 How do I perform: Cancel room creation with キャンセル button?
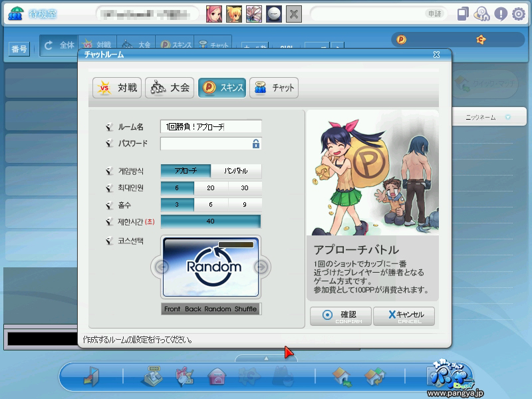pyautogui.click(x=404, y=317)
